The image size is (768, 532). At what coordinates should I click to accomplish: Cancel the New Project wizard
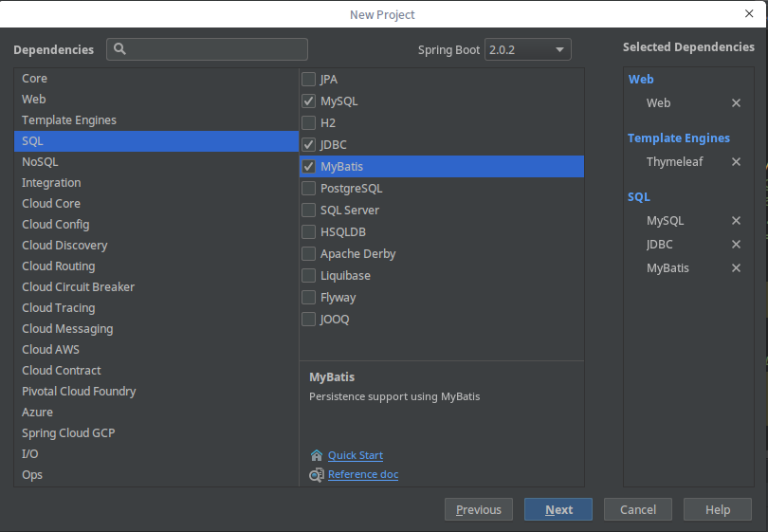[x=638, y=509]
